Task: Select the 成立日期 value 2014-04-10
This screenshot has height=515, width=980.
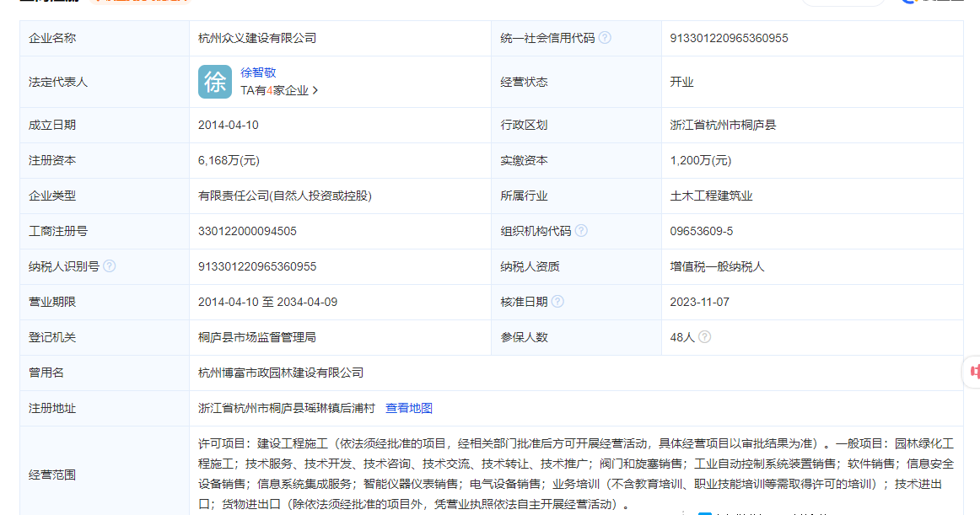Action: [228, 125]
